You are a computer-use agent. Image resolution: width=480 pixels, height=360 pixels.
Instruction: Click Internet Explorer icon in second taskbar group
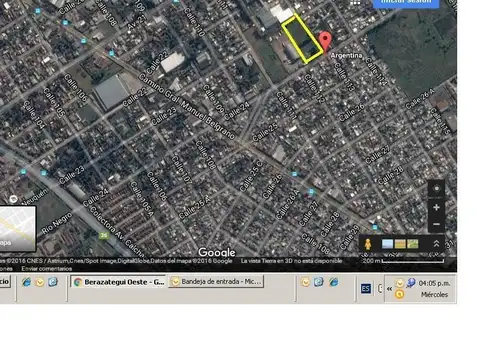[333, 282]
